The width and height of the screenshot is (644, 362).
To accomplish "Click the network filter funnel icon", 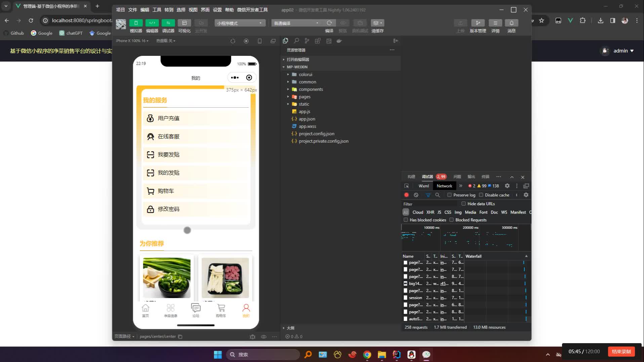I will 428,195.
